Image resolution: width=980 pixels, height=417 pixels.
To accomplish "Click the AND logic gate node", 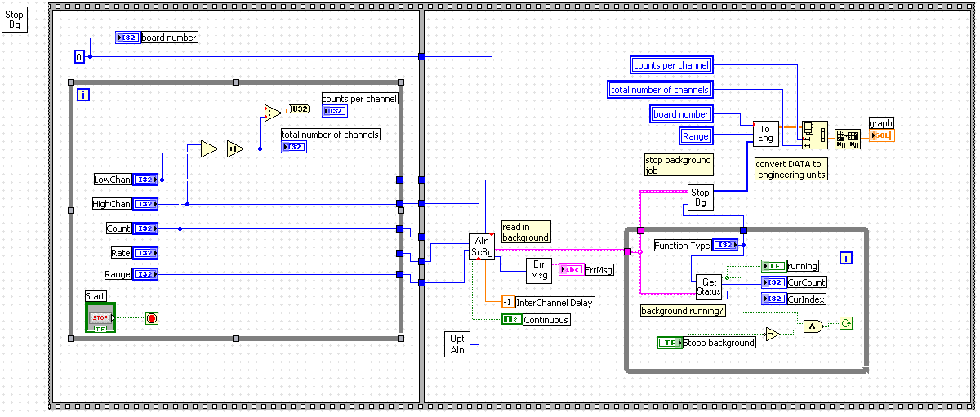I will (813, 326).
